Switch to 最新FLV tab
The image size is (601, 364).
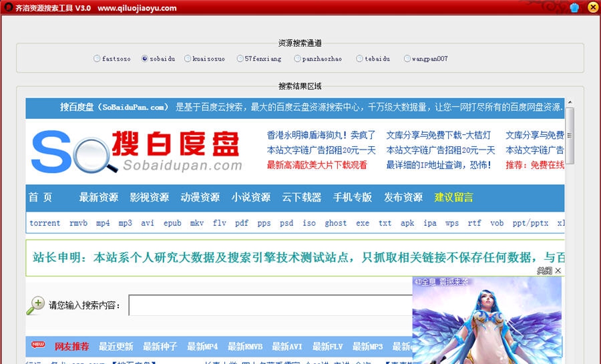click(x=327, y=347)
